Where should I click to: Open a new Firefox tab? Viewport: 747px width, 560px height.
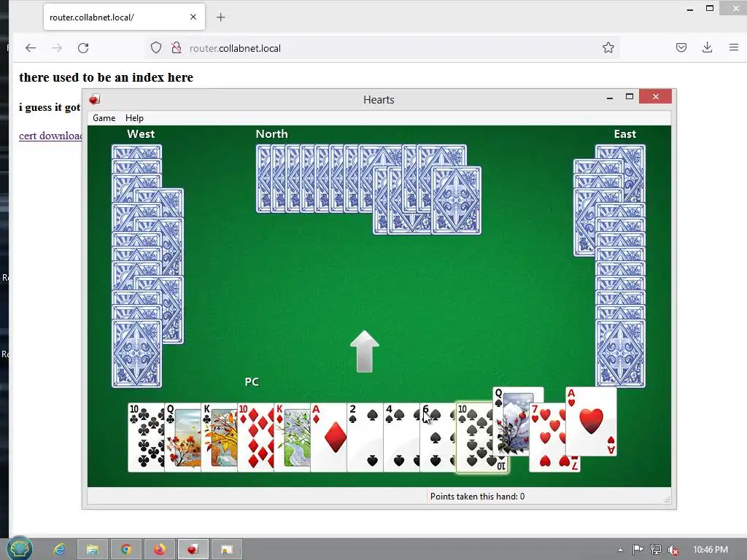coord(220,17)
